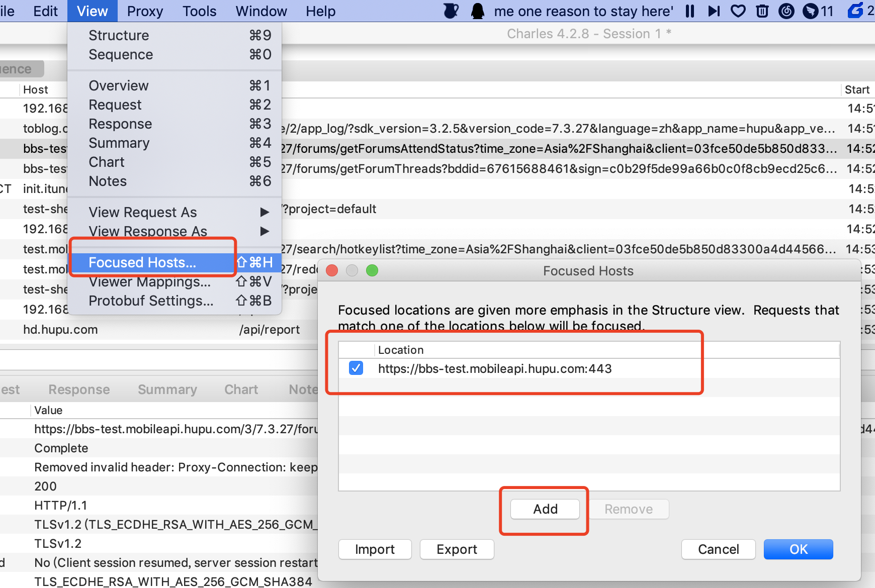Click the Location column header
The width and height of the screenshot is (875, 588).
point(401,350)
